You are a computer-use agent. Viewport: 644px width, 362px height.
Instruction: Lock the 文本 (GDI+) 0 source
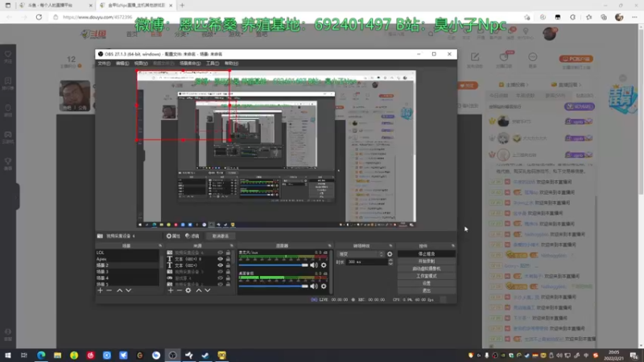click(228, 259)
